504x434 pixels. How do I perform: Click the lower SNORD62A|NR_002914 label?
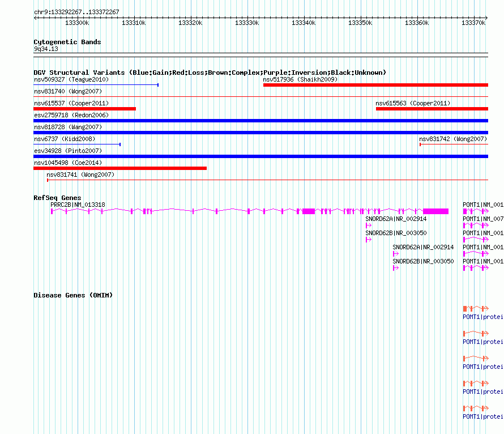click(423, 247)
